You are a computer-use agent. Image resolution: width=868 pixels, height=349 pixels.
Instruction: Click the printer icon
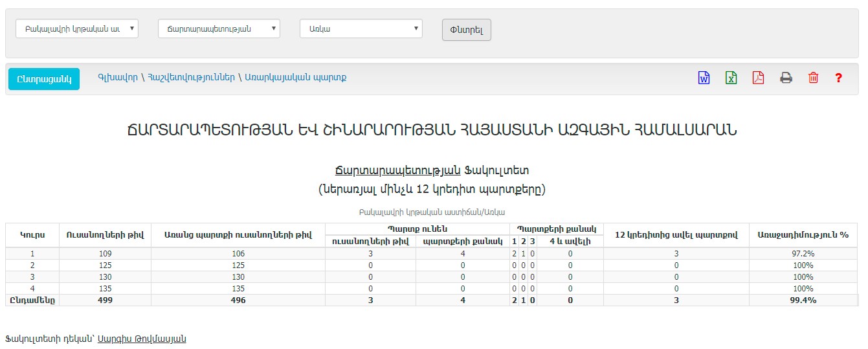click(786, 78)
